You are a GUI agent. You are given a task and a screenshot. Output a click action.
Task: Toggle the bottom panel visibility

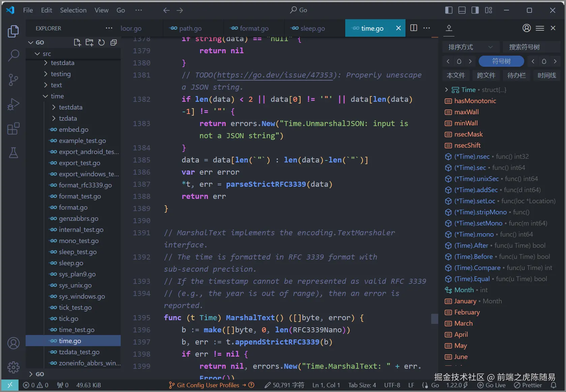pyautogui.click(x=462, y=10)
